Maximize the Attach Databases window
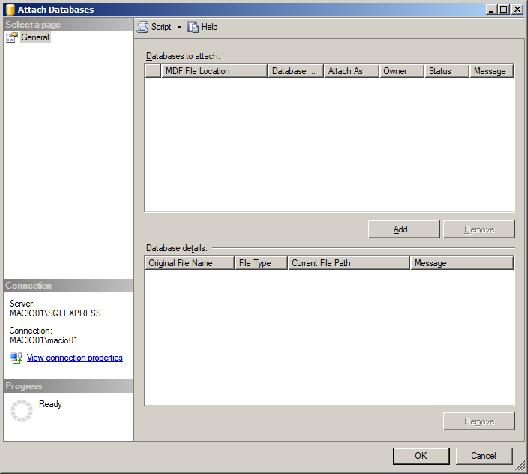This screenshot has height=474, width=528. pos(503,9)
